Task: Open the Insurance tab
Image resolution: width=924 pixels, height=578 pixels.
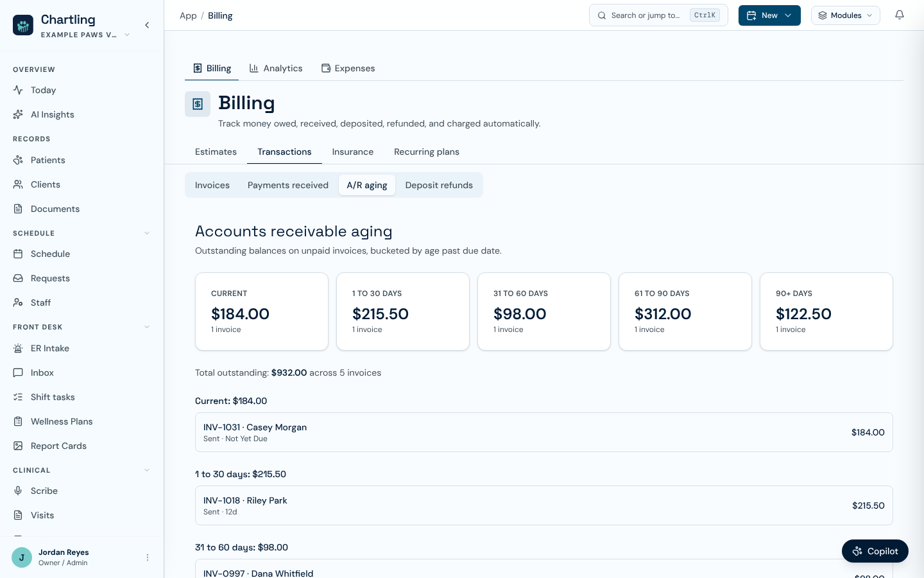Action: [353, 152]
